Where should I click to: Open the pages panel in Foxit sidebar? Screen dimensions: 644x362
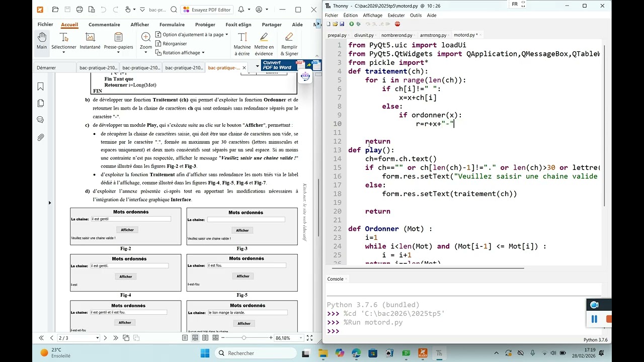(x=41, y=104)
